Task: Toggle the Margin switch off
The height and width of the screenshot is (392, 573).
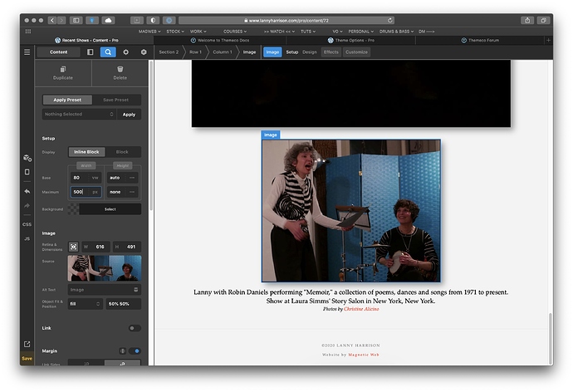Action: pyautogui.click(x=135, y=351)
